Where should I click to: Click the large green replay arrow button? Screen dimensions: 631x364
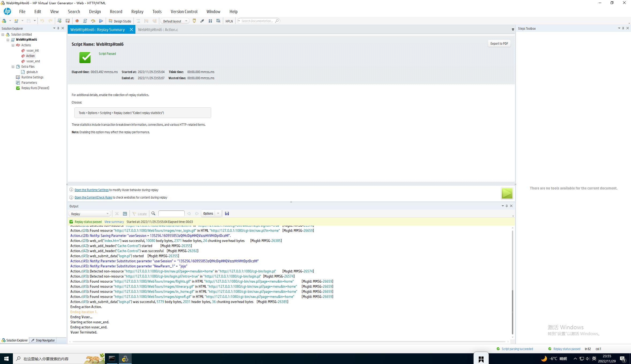pos(507,193)
